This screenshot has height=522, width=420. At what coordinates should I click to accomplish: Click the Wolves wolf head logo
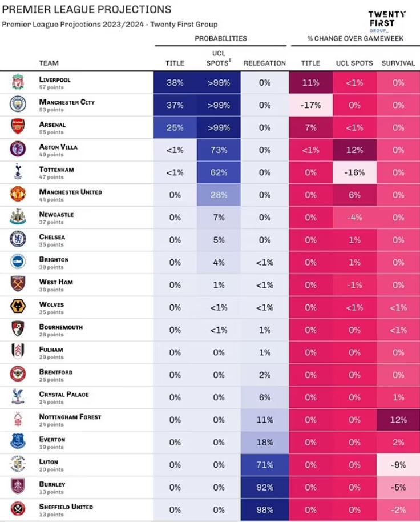click(18, 307)
